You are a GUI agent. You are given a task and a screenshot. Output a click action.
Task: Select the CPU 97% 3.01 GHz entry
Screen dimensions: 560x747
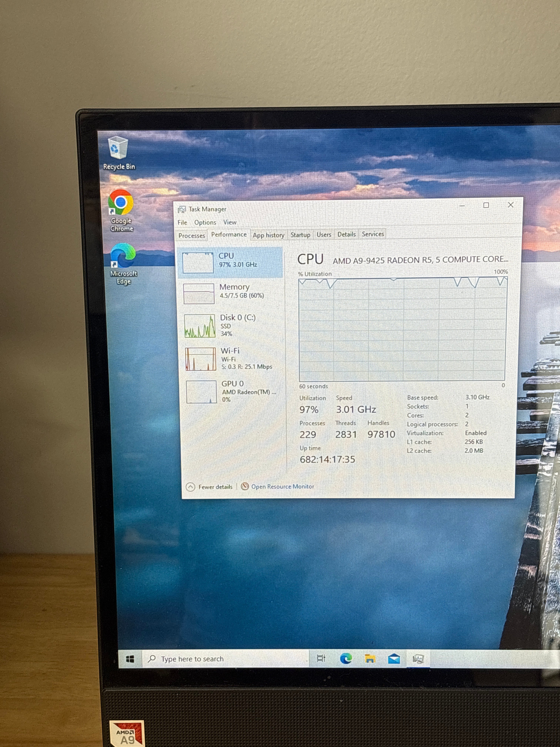[230, 262]
